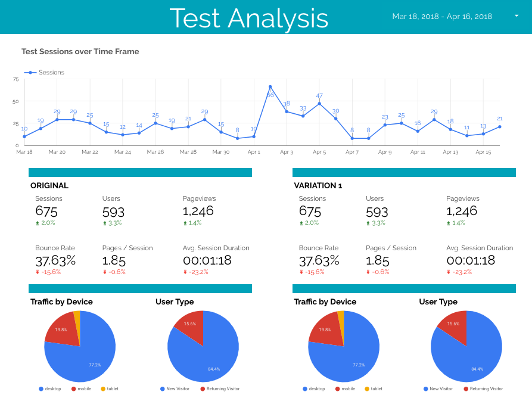The height and width of the screenshot is (398, 532).
Task: Click the red arrow beside Pages / Session -0.6%
Action: 104,272
